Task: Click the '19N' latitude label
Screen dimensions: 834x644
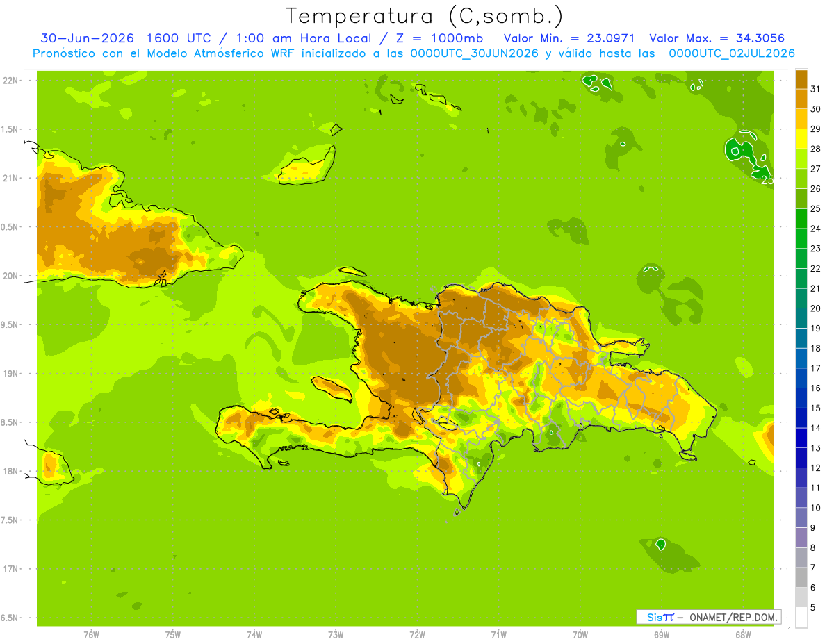Action: [x=10, y=374]
